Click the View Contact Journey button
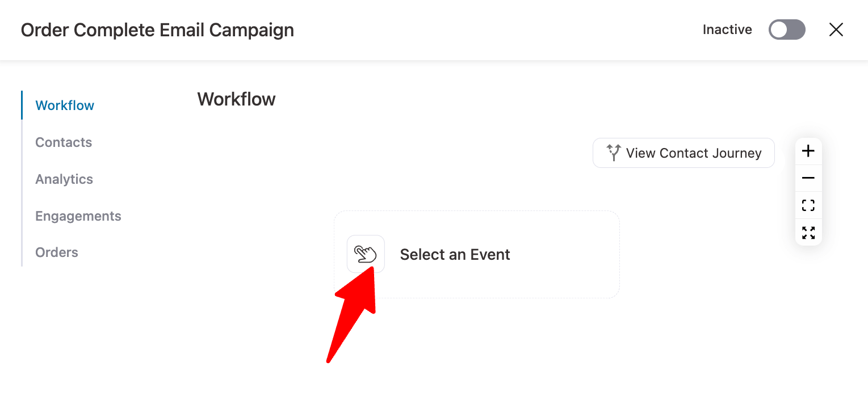Screen dimensions: 868x405 tap(683, 153)
